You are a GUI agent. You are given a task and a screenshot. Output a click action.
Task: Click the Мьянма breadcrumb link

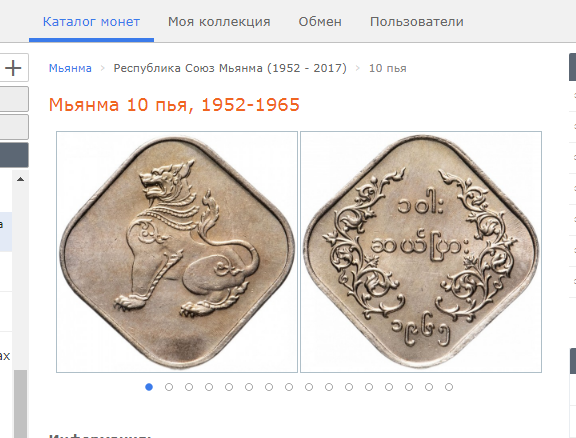pyautogui.click(x=70, y=68)
